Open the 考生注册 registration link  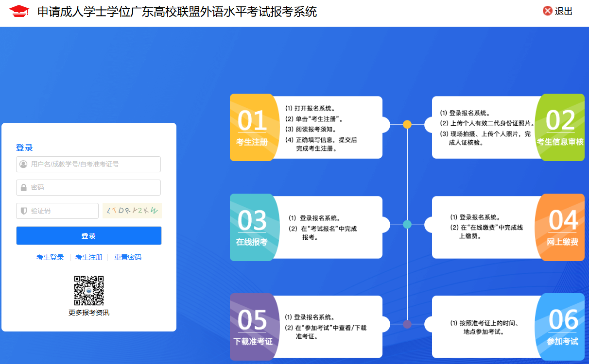pos(89,257)
